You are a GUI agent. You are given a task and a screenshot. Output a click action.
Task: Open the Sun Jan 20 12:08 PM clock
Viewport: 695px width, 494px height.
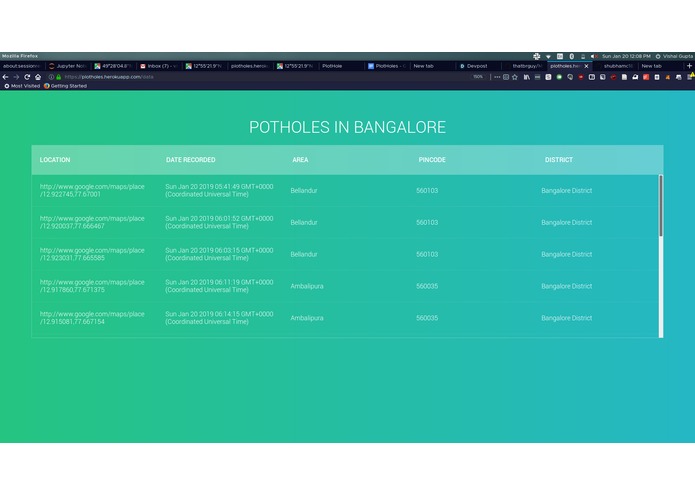(626, 56)
